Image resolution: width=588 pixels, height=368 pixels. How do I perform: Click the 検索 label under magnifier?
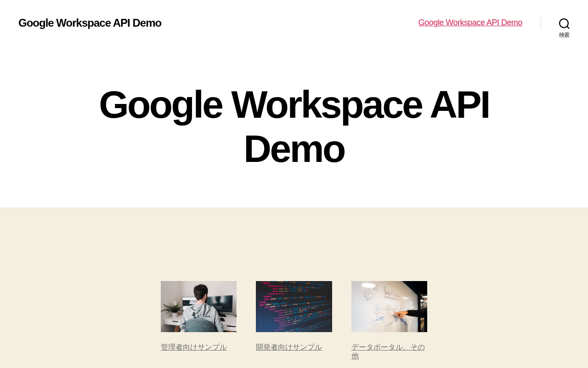tap(564, 35)
